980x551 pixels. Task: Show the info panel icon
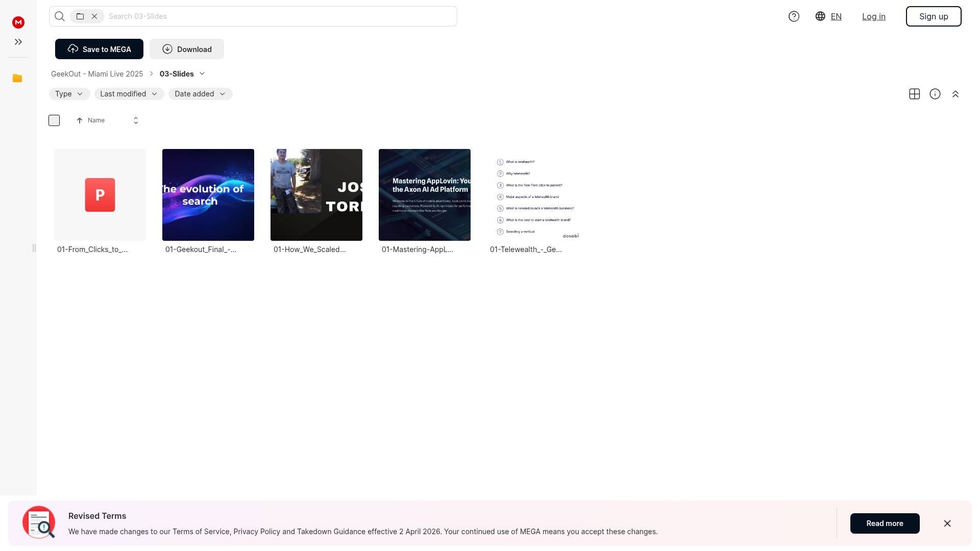coord(935,94)
